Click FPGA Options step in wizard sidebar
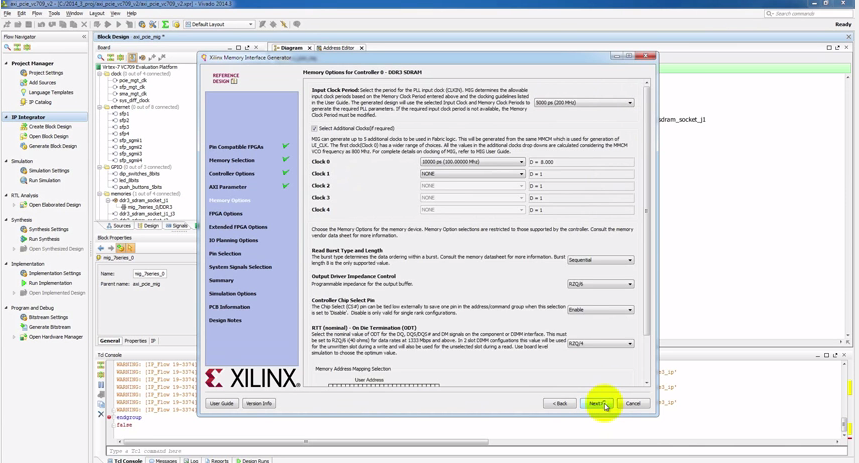The width and height of the screenshot is (859, 463). [225, 214]
